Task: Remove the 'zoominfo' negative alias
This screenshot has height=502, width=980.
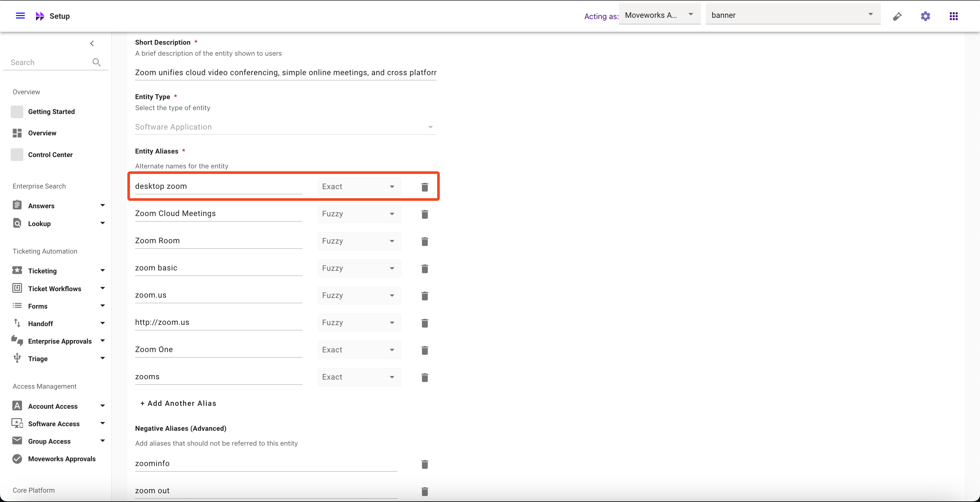Action: (x=425, y=464)
